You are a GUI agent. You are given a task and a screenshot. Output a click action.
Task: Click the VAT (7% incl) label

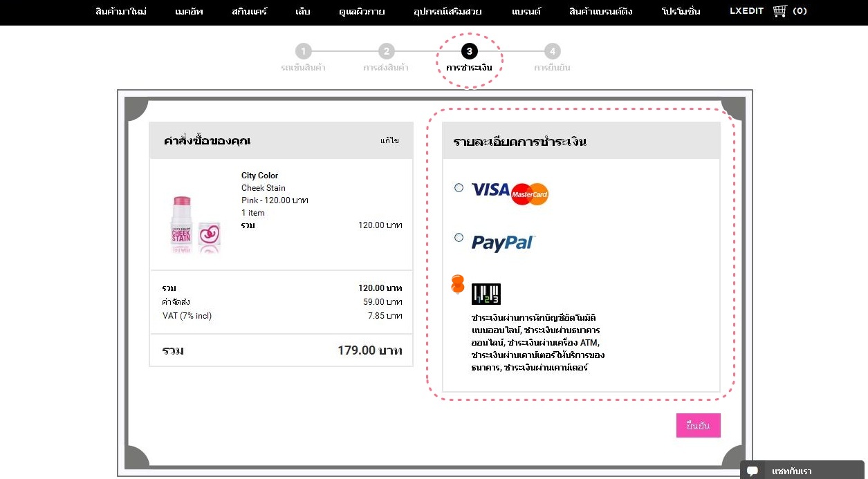tap(187, 316)
